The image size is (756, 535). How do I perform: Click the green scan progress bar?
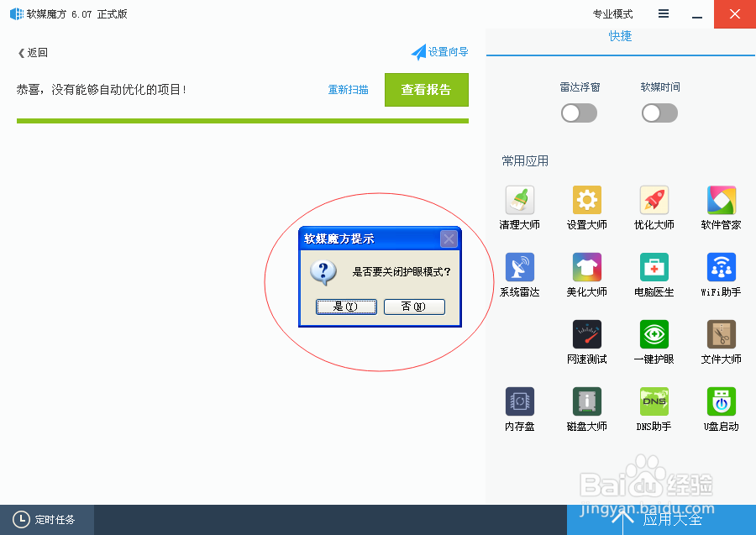pos(243,121)
